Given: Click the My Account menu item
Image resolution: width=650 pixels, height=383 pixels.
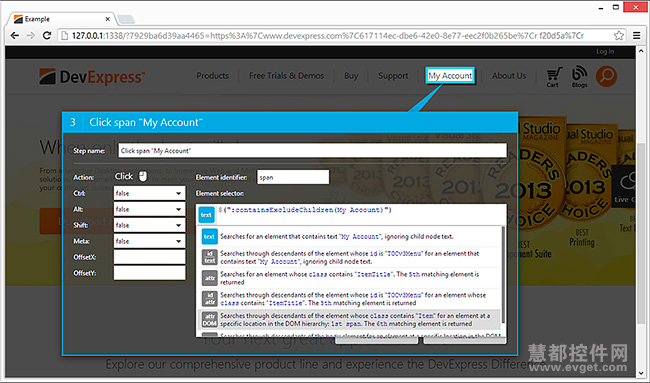Looking at the screenshot, I should pos(450,76).
